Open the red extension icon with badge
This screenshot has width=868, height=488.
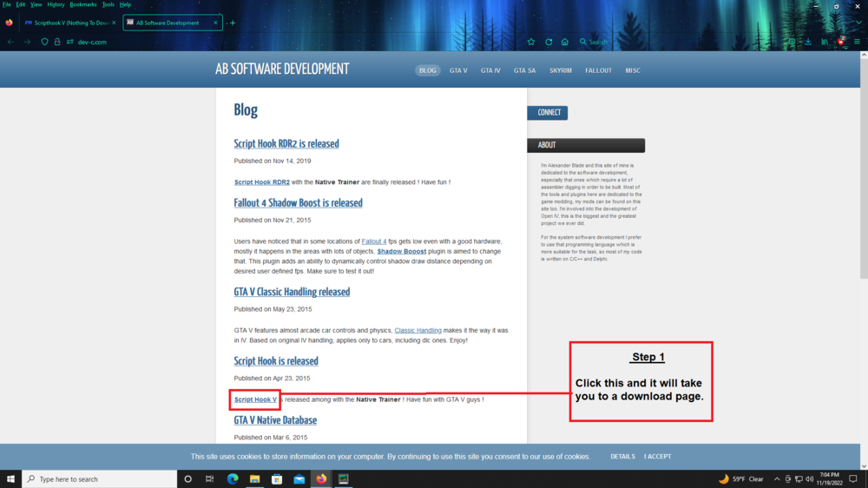pos(841,41)
